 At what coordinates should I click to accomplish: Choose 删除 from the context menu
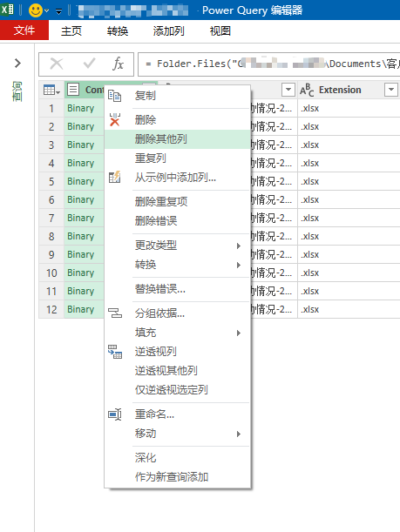(x=178, y=120)
